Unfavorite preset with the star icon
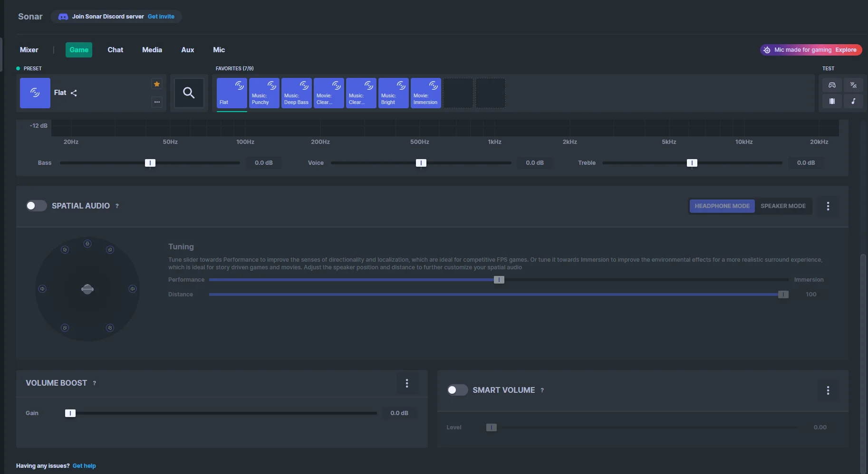This screenshot has width=868, height=474. (157, 84)
